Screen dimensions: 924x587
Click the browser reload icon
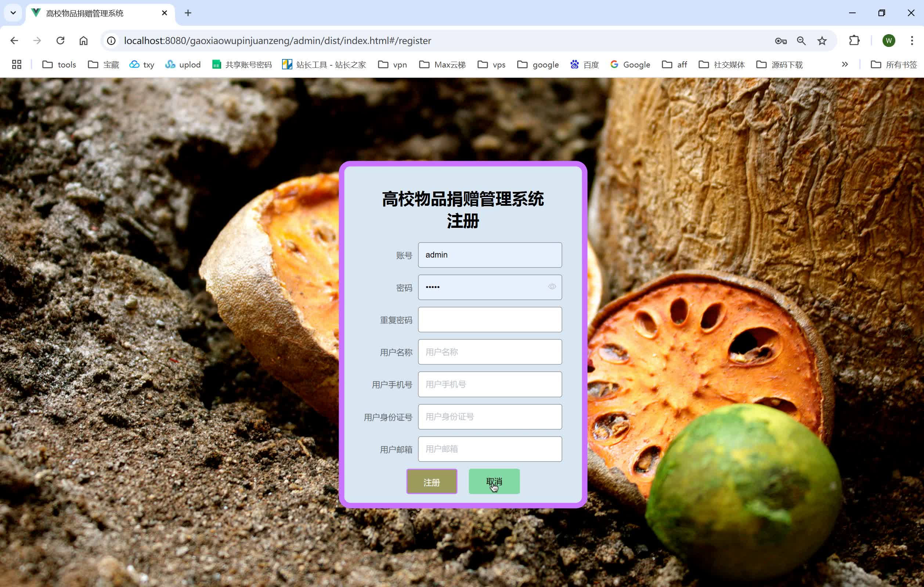pos(60,41)
